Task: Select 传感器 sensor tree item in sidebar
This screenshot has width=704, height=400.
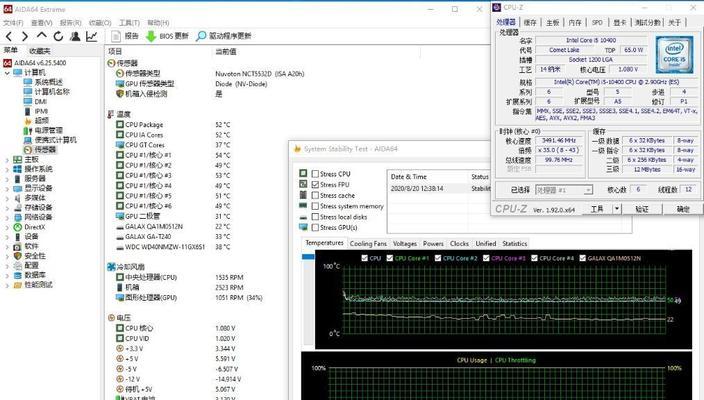Action: pyautogui.click(x=40, y=149)
